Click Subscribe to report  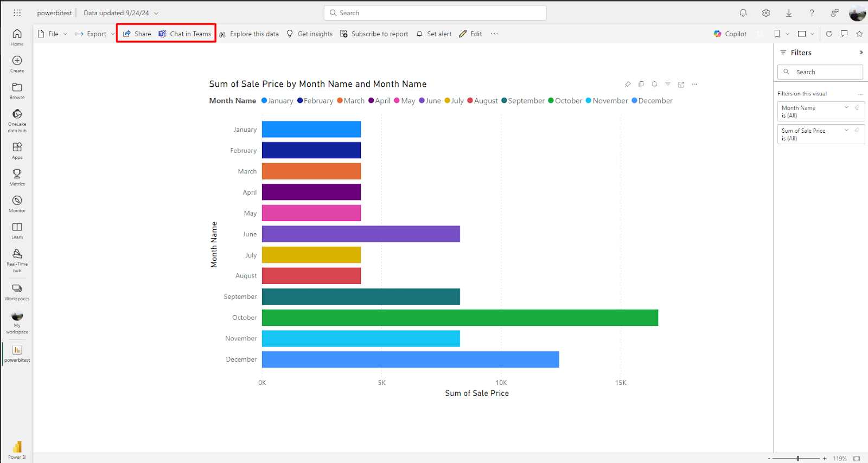[374, 34]
